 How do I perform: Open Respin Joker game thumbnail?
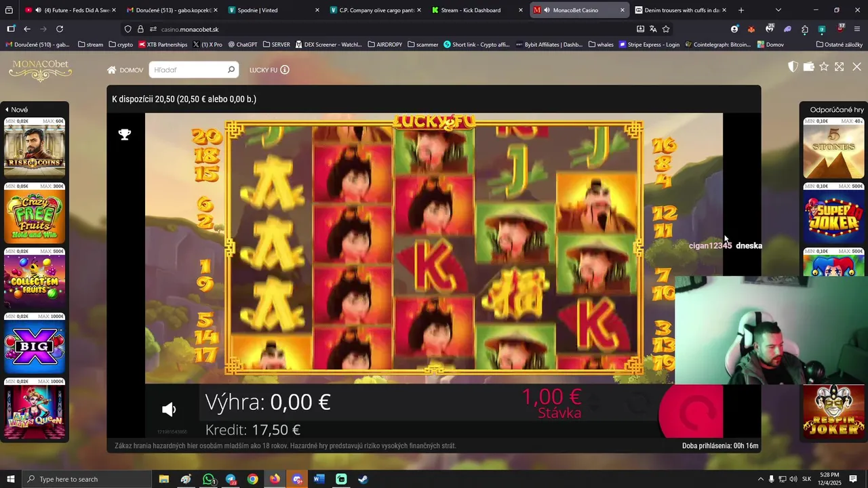(x=833, y=411)
